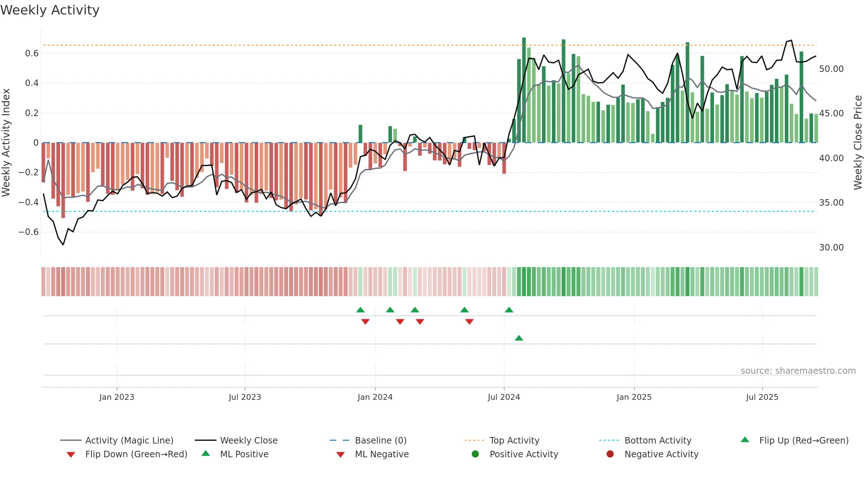Image resolution: width=868 pixels, height=488 pixels.
Task: Click the 'source: sharemaestro.com' text
Action: tap(798, 371)
